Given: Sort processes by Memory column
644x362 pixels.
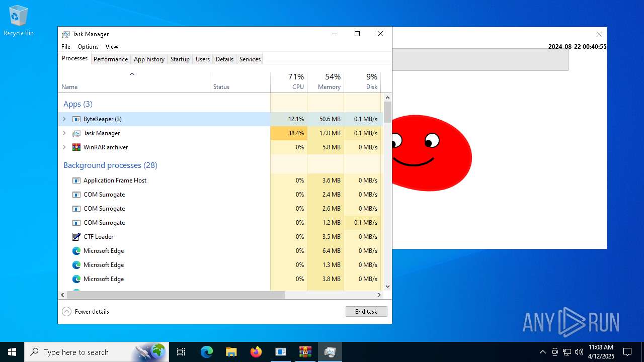Looking at the screenshot, I should click(326, 82).
